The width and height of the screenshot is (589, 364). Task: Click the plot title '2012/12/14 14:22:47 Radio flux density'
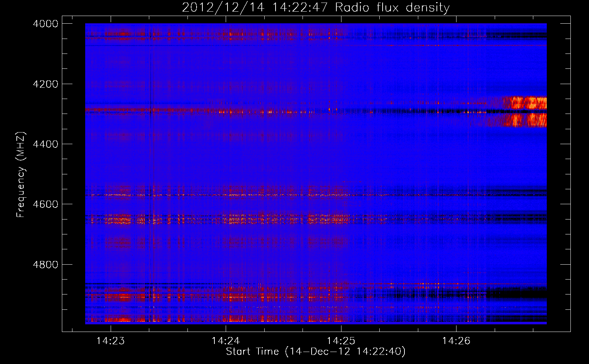click(316, 7)
